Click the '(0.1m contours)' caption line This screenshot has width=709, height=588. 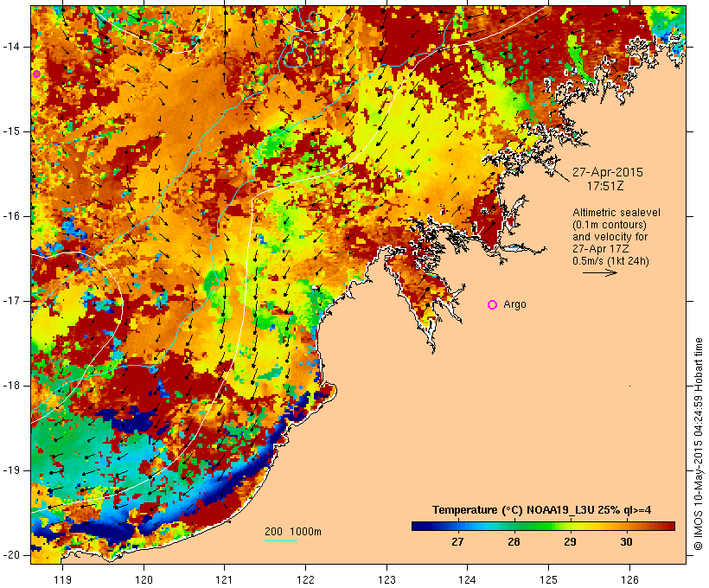(x=609, y=225)
